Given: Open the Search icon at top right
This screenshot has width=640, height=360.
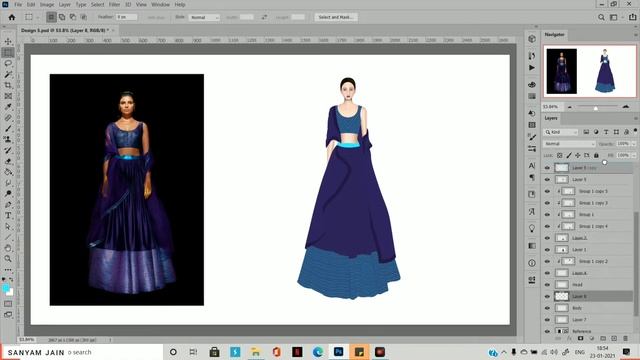Looking at the screenshot, I should point(601,17).
